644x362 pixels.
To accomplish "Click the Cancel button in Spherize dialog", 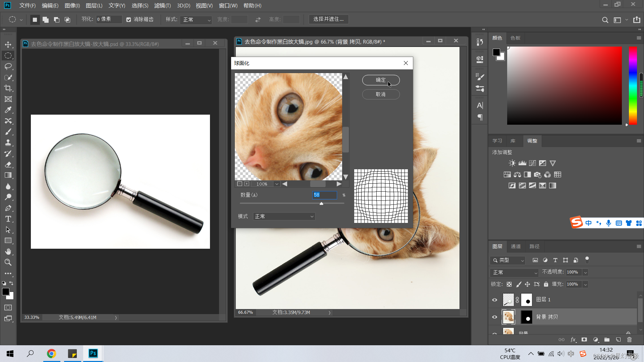I will [x=381, y=95].
